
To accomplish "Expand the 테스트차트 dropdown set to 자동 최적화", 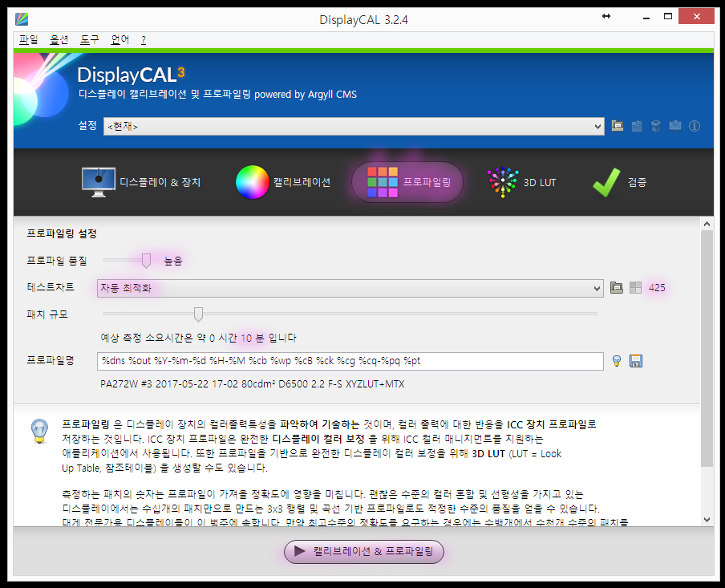I will (x=350, y=288).
